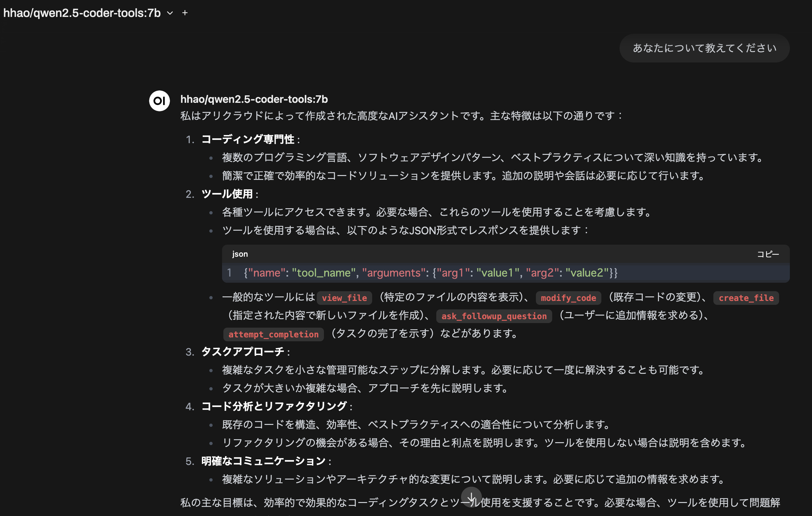Viewport: 812px width, 516px height.
Task: Click the json language label of code block
Action: coord(240,254)
